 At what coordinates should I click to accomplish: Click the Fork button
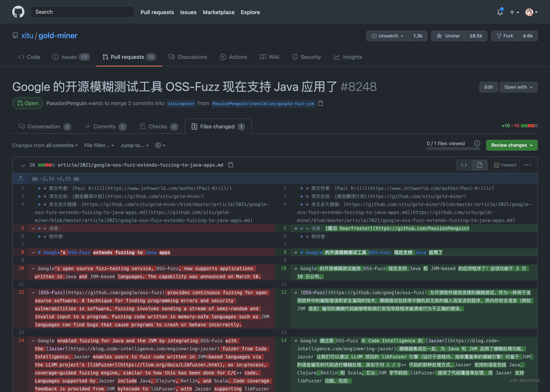(505, 36)
